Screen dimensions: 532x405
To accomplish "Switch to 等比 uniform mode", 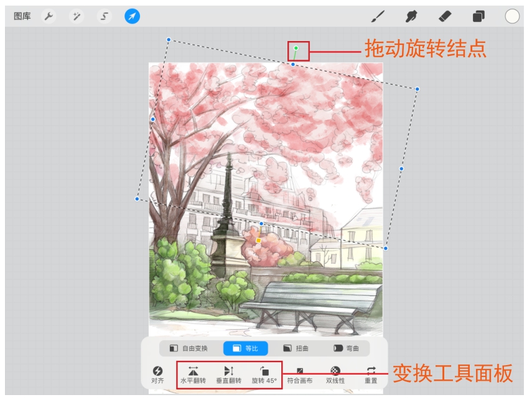I will tap(246, 348).
